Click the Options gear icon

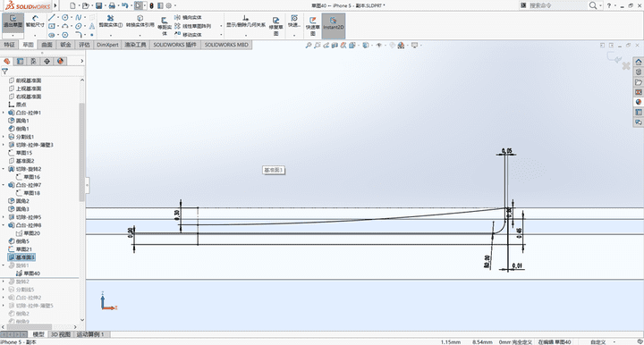click(x=168, y=5)
